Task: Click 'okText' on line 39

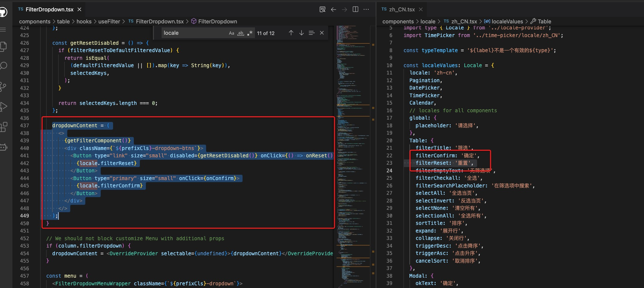Action: point(425,283)
